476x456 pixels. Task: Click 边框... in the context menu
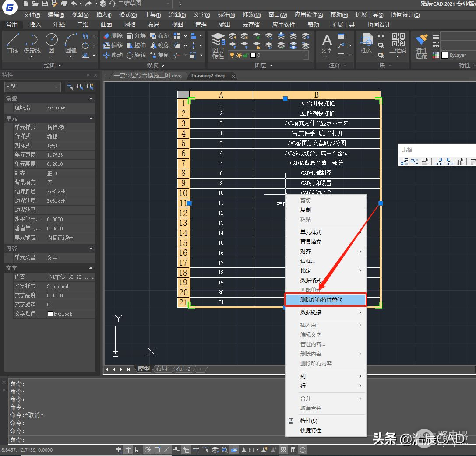click(307, 261)
